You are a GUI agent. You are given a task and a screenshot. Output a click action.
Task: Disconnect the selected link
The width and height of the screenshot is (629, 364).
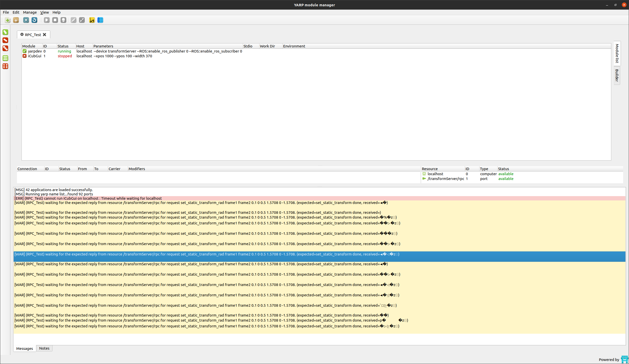tap(82, 20)
